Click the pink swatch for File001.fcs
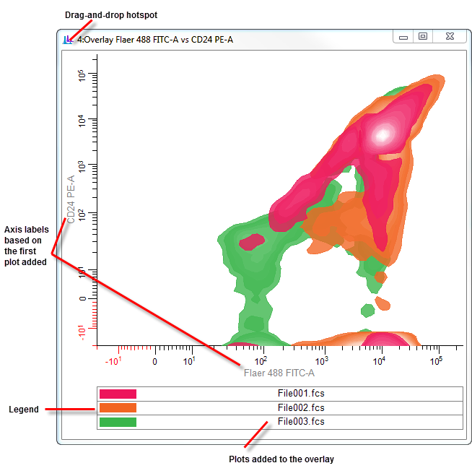The width and height of the screenshot is (472, 476). click(118, 394)
